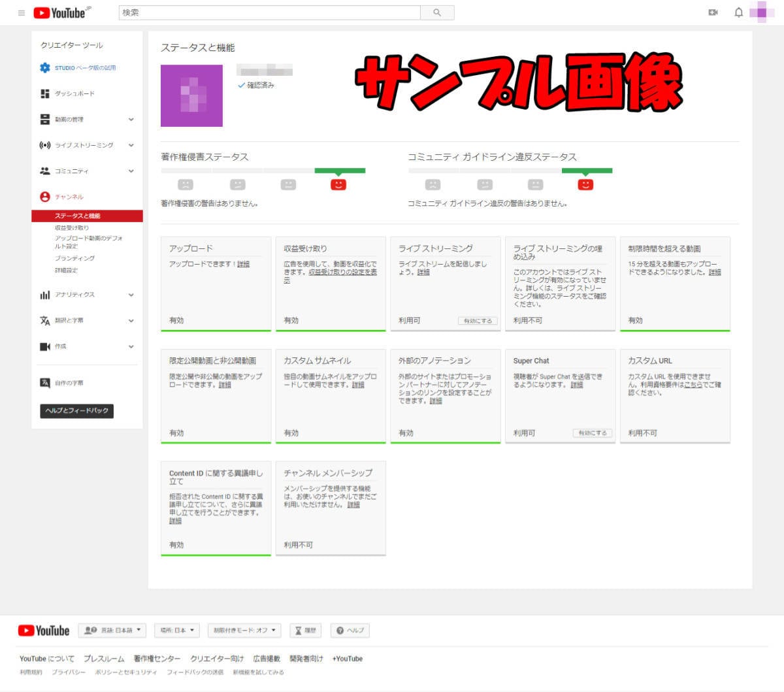Open YouTube について footer link
Image resolution: width=784 pixels, height=692 pixels.
click(47, 659)
